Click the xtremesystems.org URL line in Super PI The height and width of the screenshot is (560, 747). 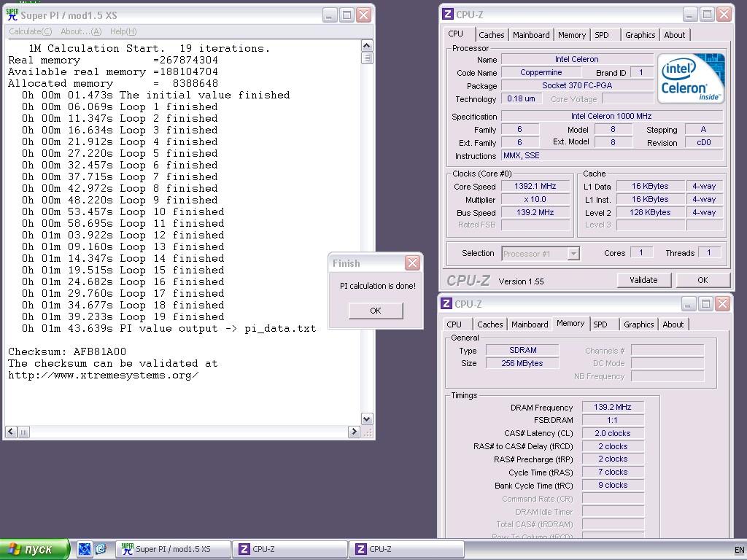[104, 376]
